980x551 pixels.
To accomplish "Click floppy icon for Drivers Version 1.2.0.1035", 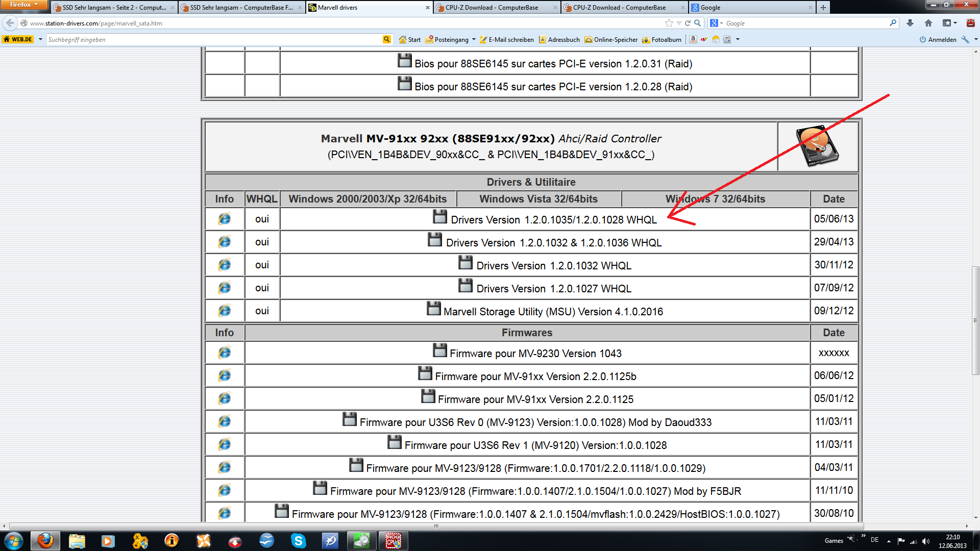I will tap(440, 217).
